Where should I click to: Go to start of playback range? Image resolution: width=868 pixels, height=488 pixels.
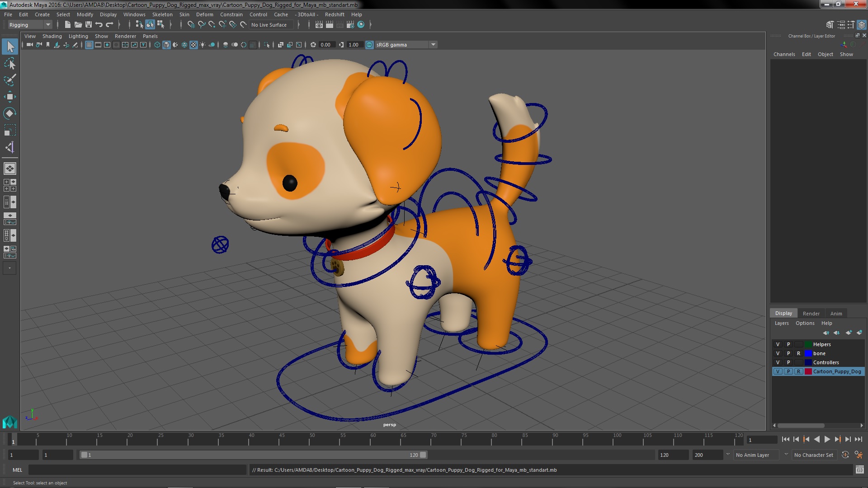click(785, 439)
